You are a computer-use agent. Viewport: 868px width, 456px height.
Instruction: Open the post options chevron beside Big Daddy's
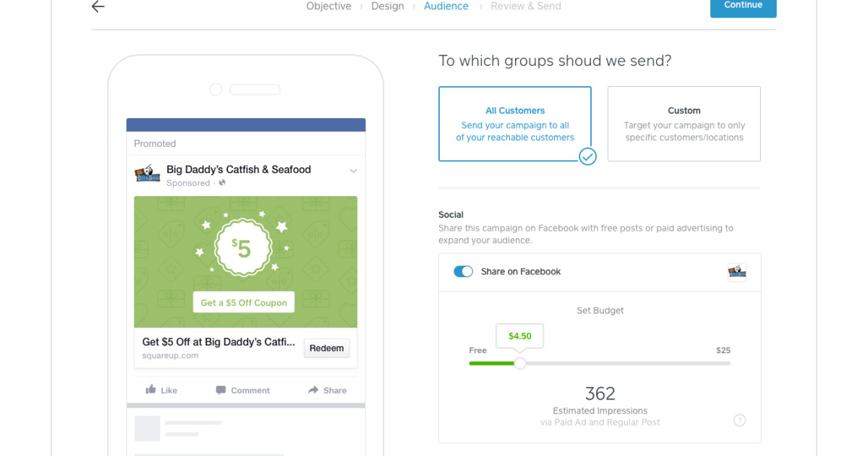(x=353, y=171)
